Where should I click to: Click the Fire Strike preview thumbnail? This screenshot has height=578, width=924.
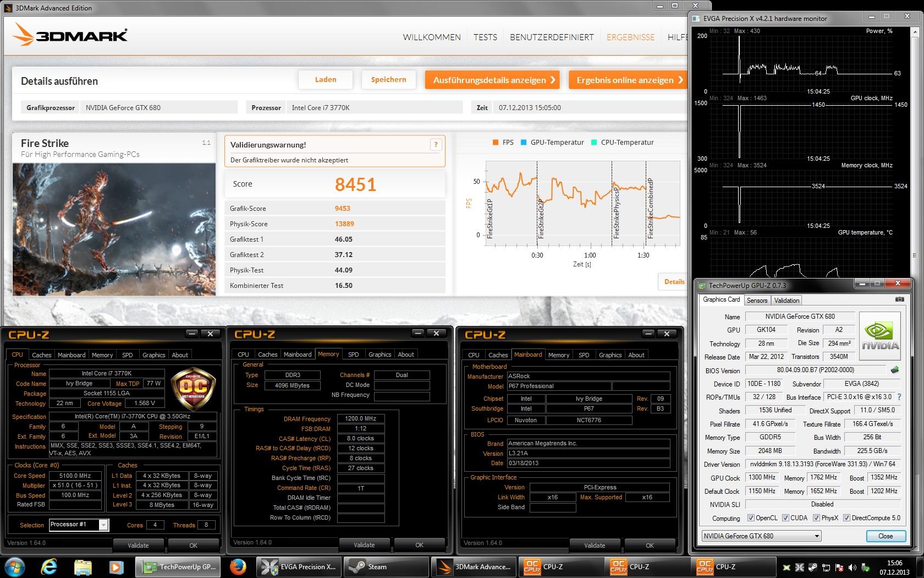[x=114, y=229]
